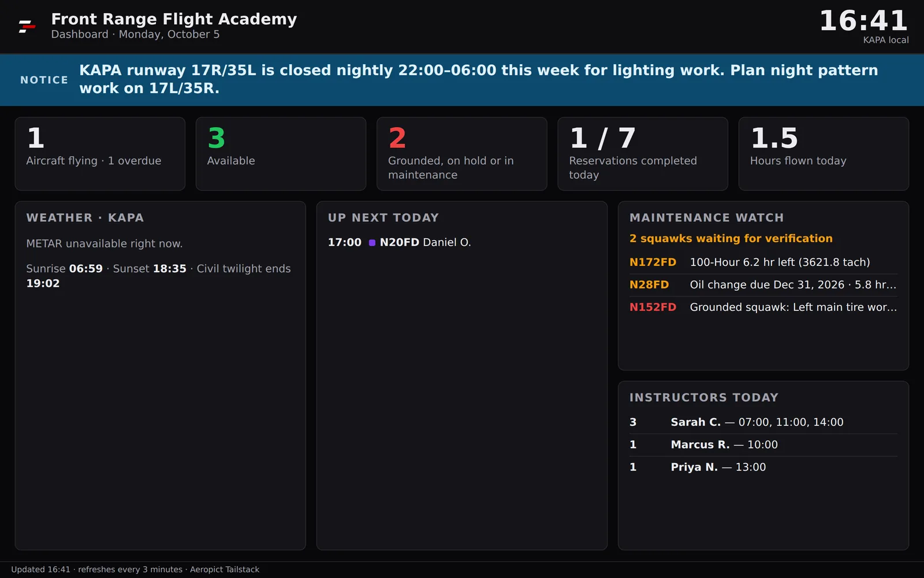Open the Grounded, on hold or in maintenance card
This screenshot has width=924, height=578.
click(x=462, y=154)
